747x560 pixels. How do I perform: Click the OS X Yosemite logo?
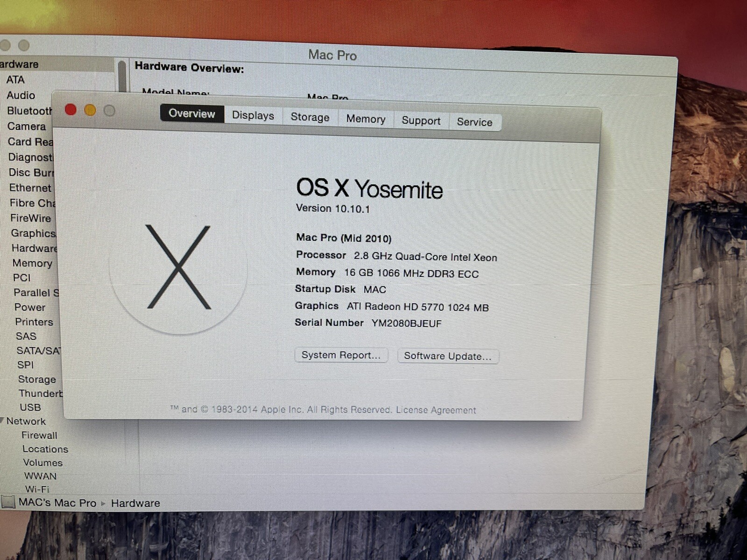pos(178,266)
